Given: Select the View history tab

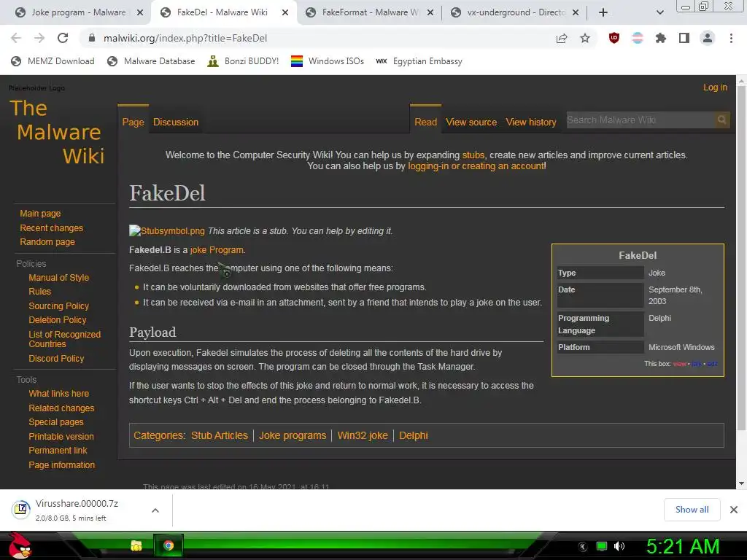Looking at the screenshot, I should coord(531,122).
